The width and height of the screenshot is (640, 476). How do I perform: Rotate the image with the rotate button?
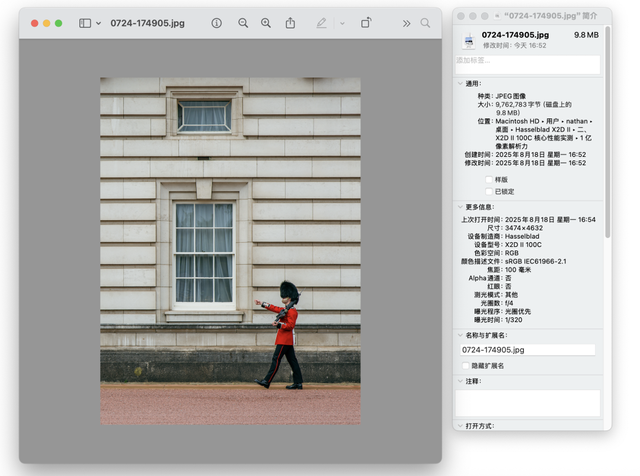(x=366, y=23)
